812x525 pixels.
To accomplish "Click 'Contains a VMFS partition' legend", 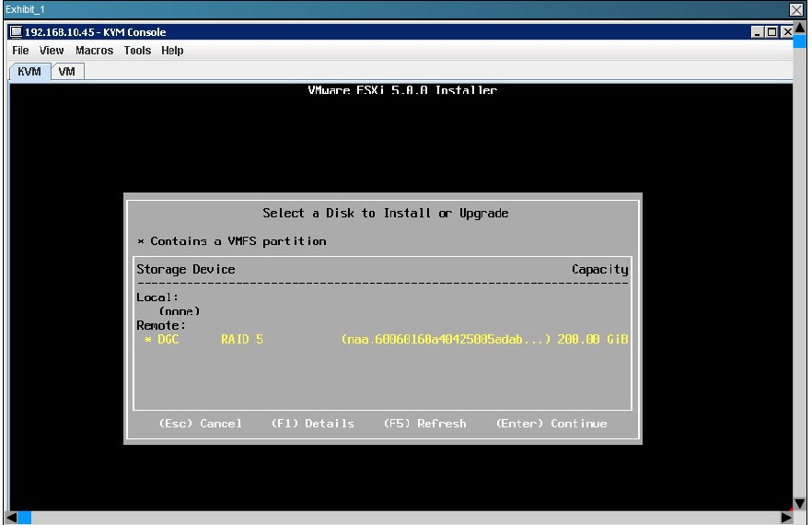I will click(x=232, y=241).
